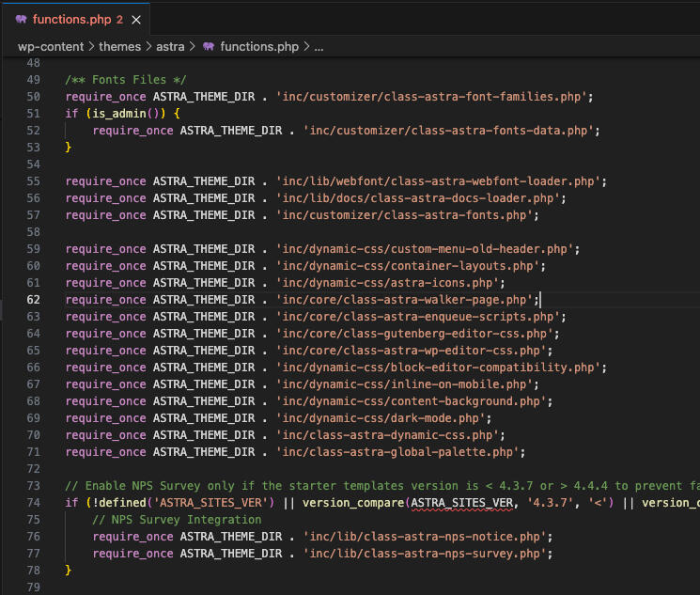Click the closing brace on line 78

(x=68, y=571)
